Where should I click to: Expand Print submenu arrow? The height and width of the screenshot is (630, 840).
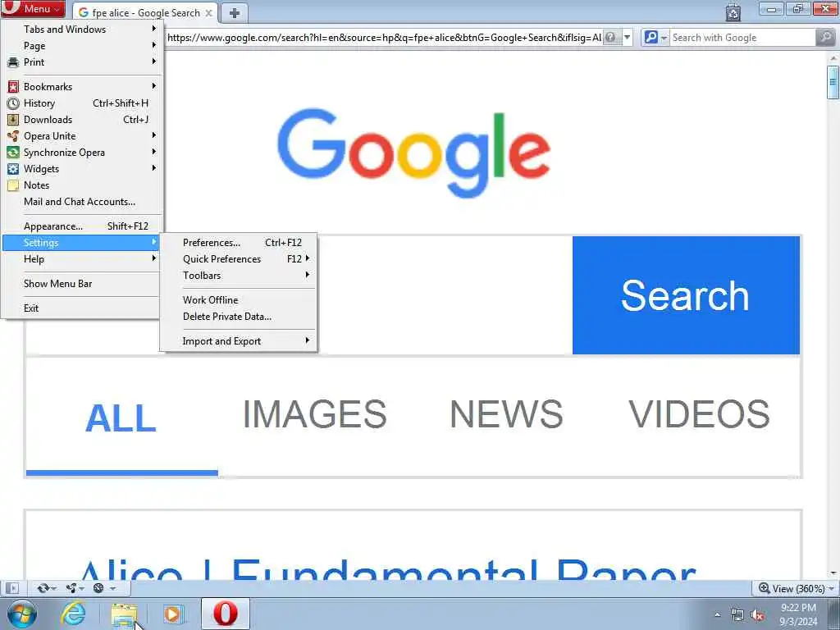[153, 62]
